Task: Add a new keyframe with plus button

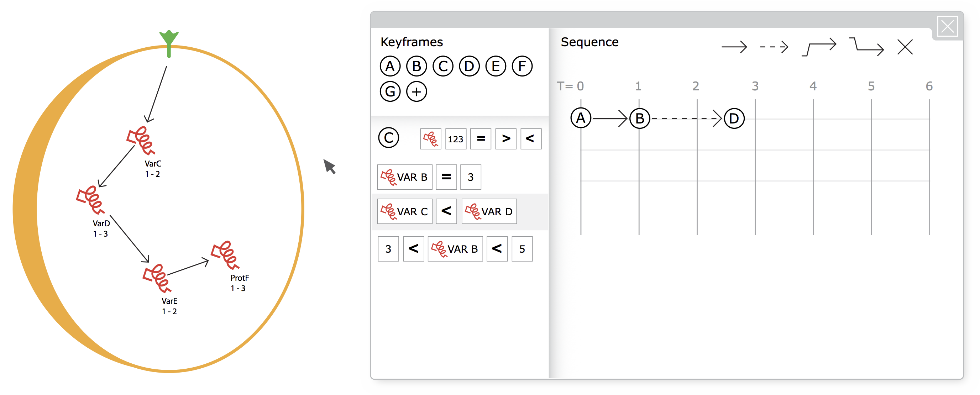Action: tap(416, 91)
